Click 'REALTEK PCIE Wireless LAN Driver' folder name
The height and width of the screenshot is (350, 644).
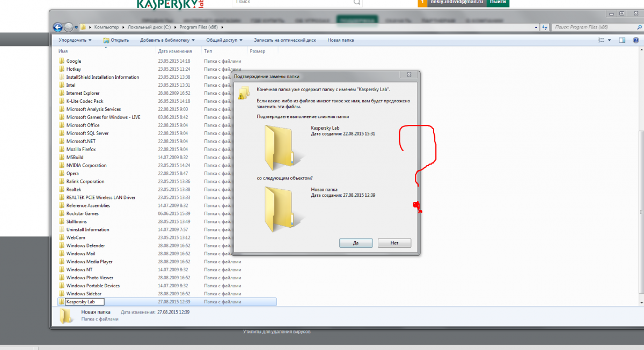coord(101,198)
